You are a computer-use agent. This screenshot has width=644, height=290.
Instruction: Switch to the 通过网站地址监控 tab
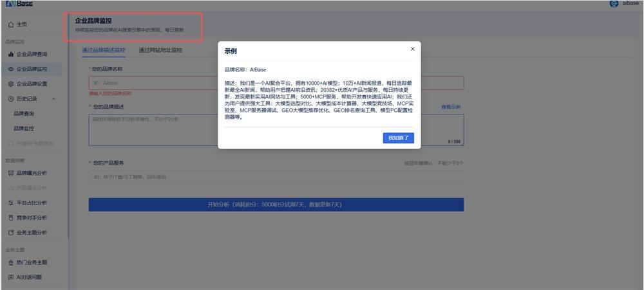pos(160,50)
